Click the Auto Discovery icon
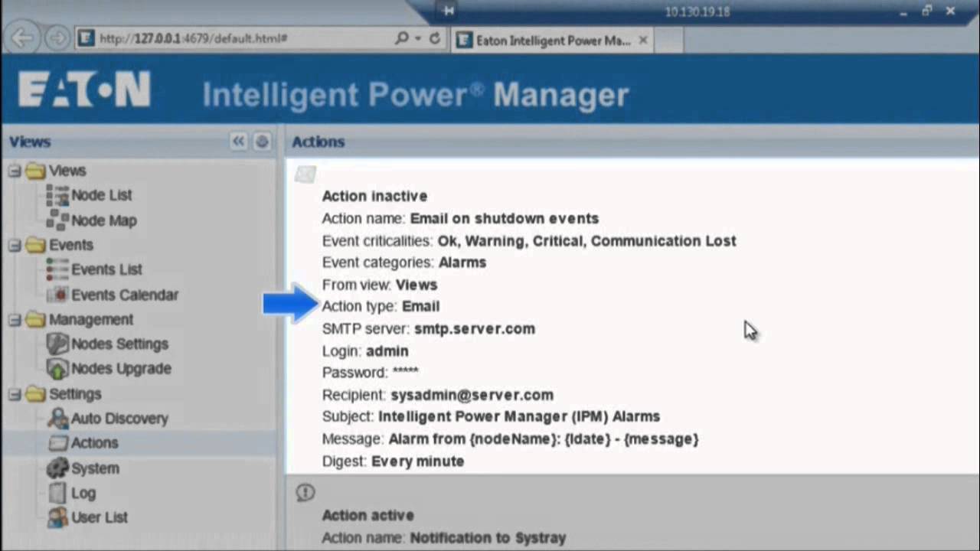Screen dimensions: 980x551 click(x=57, y=418)
